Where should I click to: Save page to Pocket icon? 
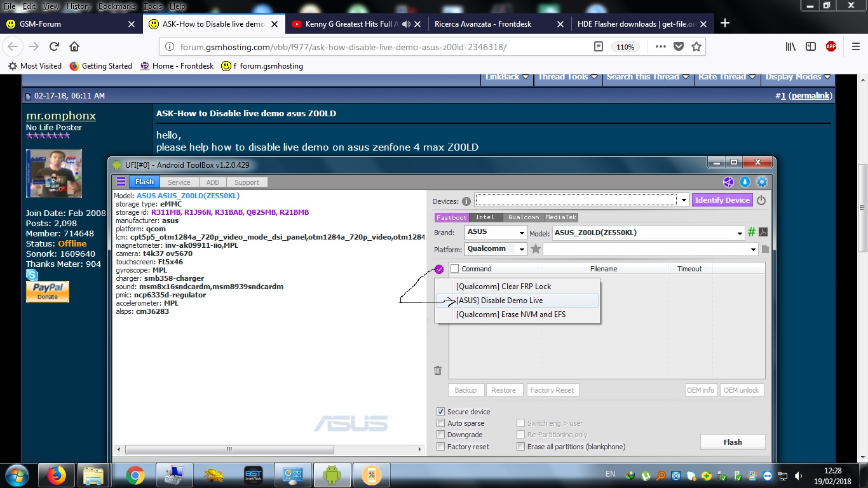tap(679, 46)
